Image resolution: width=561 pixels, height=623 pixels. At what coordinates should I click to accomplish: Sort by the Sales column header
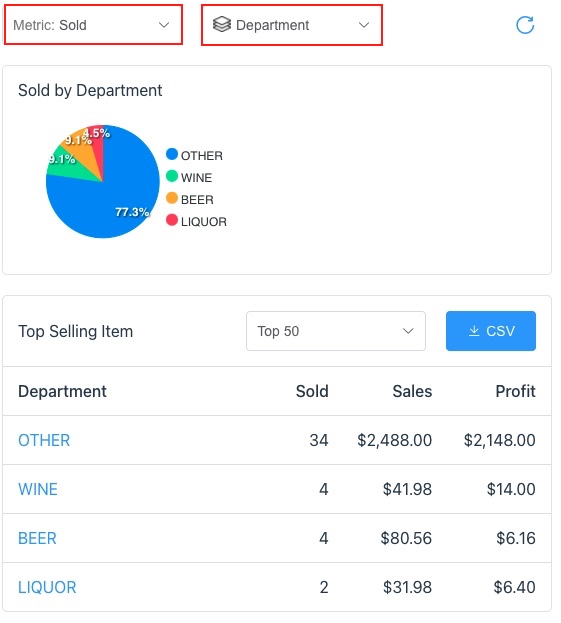[412, 391]
